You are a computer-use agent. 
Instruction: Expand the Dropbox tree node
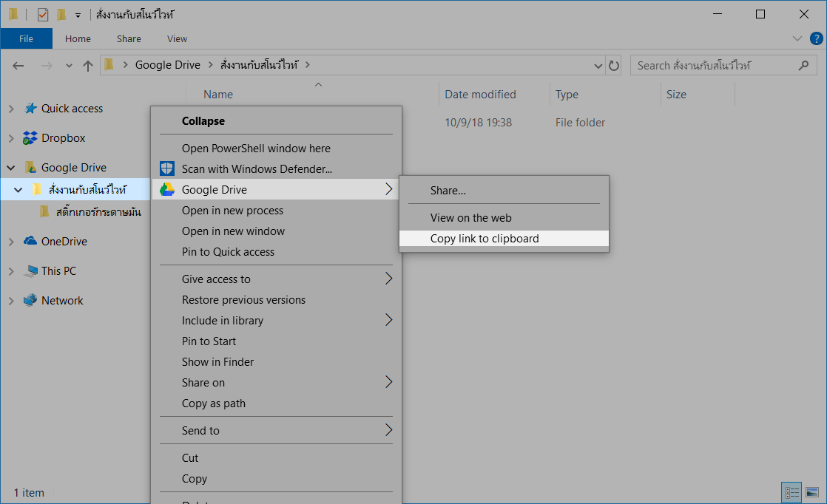[x=11, y=138]
